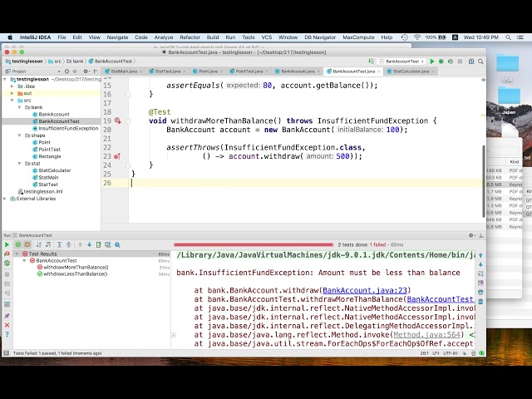Click the red test progress bar
This screenshot has height=399, width=532.
(x=253, y=244)
